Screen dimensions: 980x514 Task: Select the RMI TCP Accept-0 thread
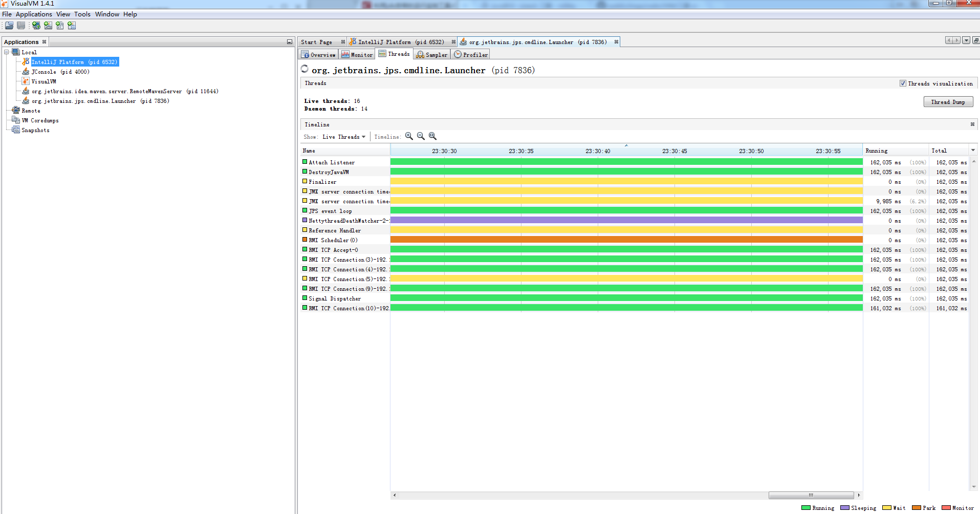(x=634, y=250)
